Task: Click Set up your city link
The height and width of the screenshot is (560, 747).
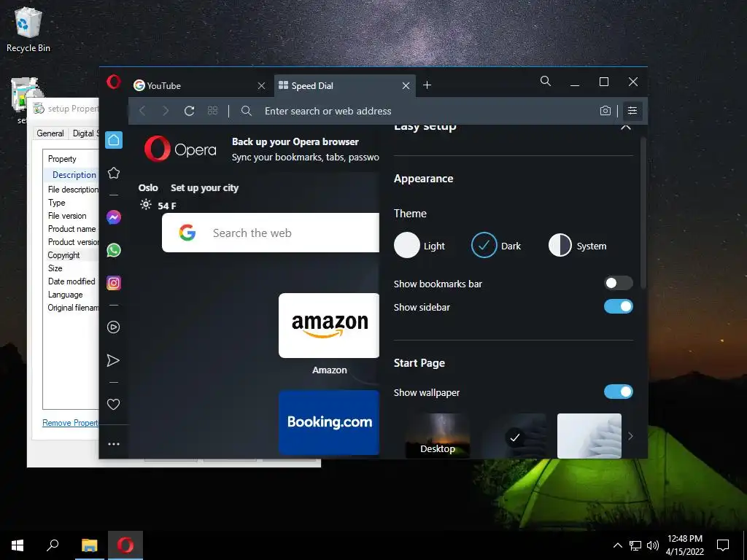Action: 204,187
